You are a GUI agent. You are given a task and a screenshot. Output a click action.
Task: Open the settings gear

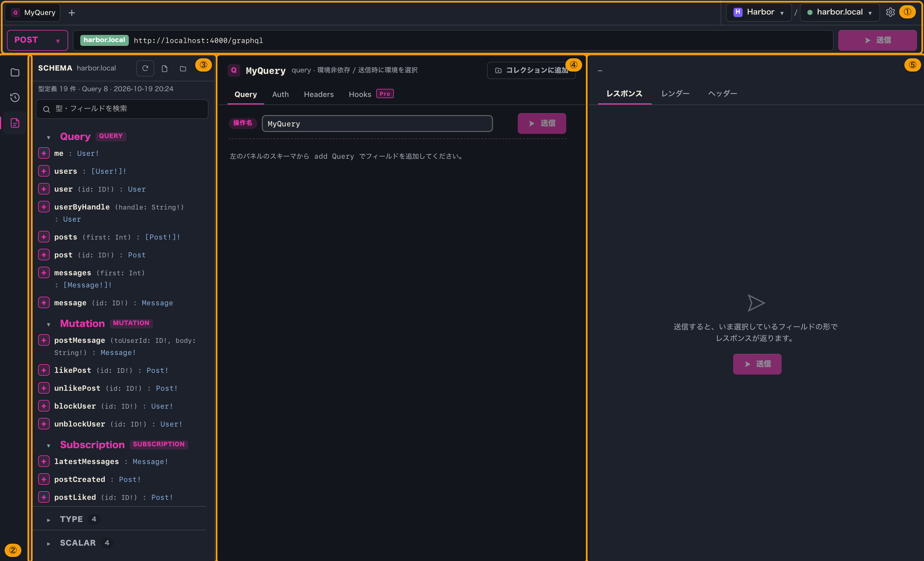coord(890,12)
